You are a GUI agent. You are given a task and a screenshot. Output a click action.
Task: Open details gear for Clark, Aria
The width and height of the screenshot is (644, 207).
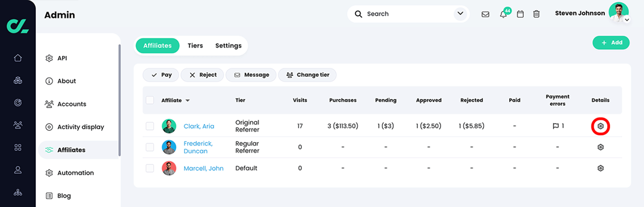click(x=600, y=126)
